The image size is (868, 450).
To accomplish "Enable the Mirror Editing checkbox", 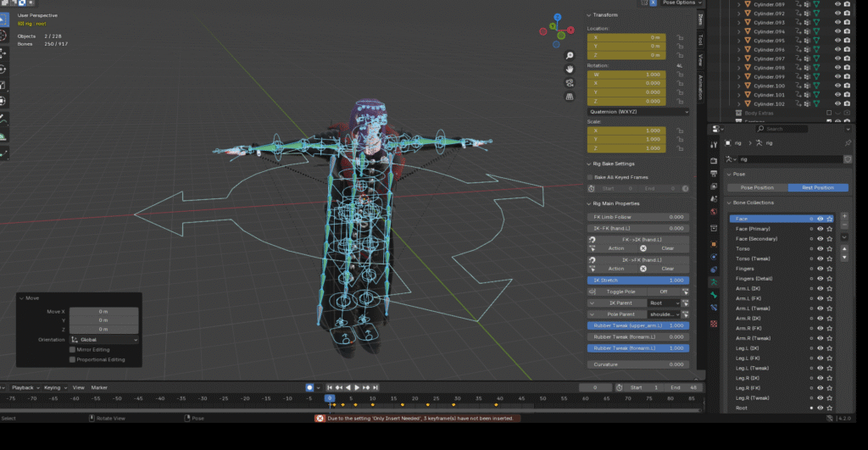I will pos(73,349).
